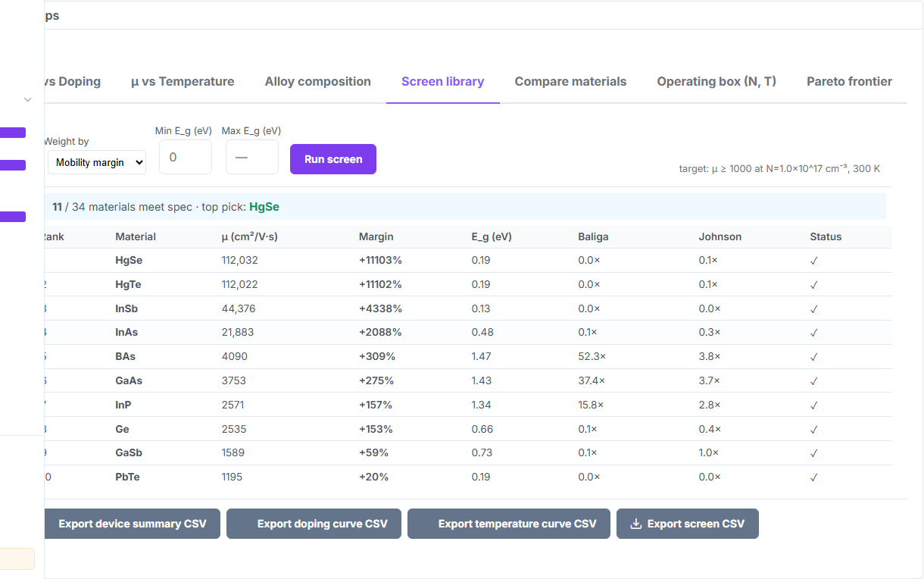Focus the Min E_g (eV) input
924x579 pixels.
(186, 157)
